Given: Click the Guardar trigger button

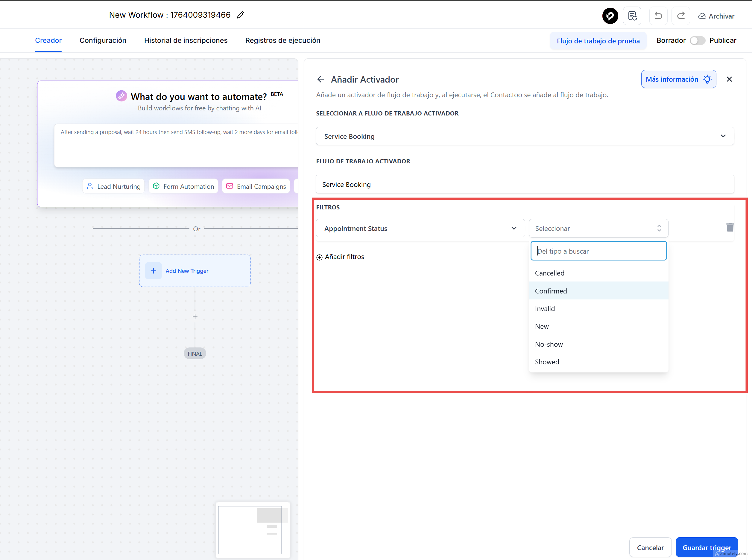Looking at the screenshot, I should pyautogui.click(x=706, y=547).
